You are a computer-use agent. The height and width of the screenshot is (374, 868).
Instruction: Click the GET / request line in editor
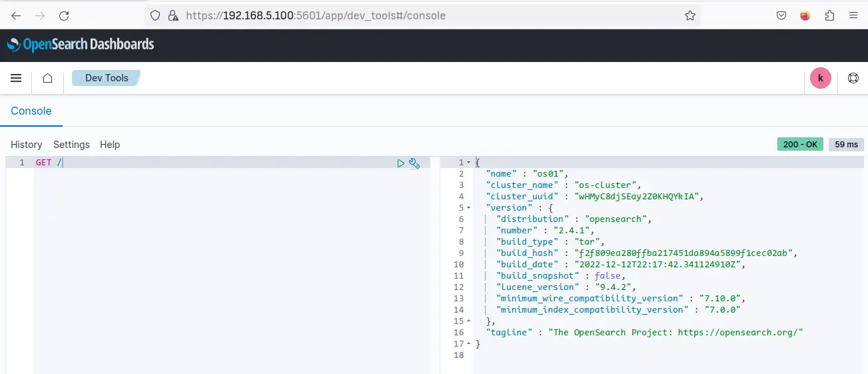[49, 163]
